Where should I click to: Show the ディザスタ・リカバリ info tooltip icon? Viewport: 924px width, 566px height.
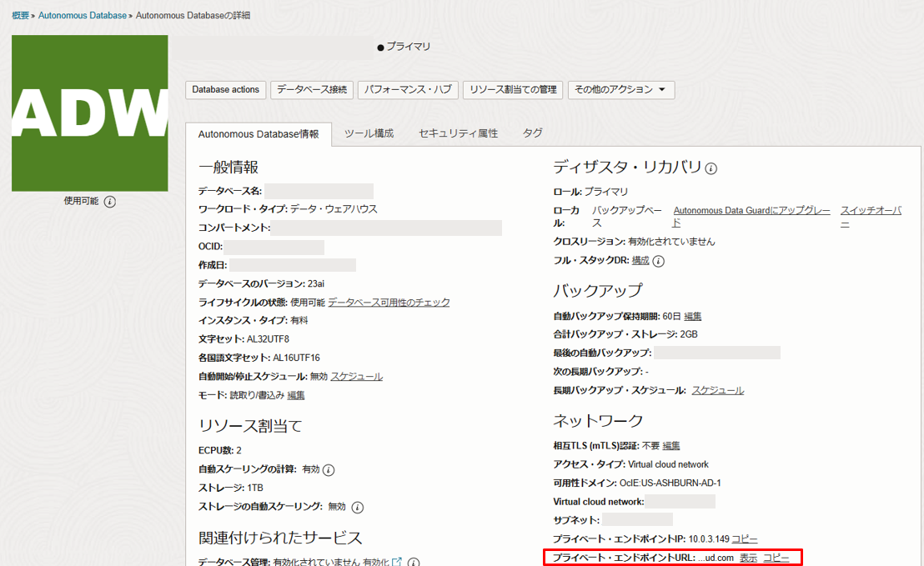tap(711, 168)
